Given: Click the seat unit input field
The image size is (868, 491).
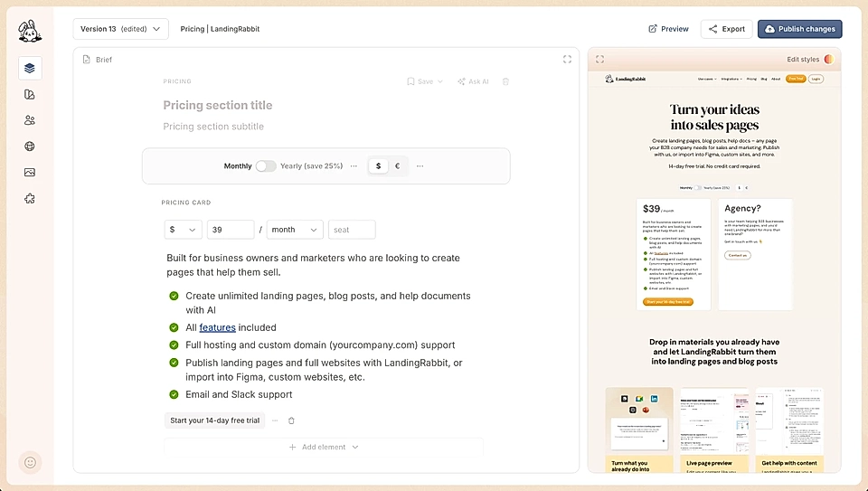Looking at the screenshot, I should [352, 230].
